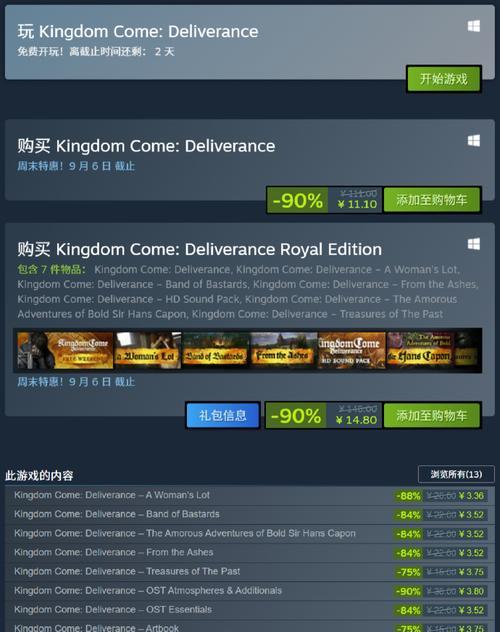
Task: Click the -90% discount on base game
Action: point(297,200)
